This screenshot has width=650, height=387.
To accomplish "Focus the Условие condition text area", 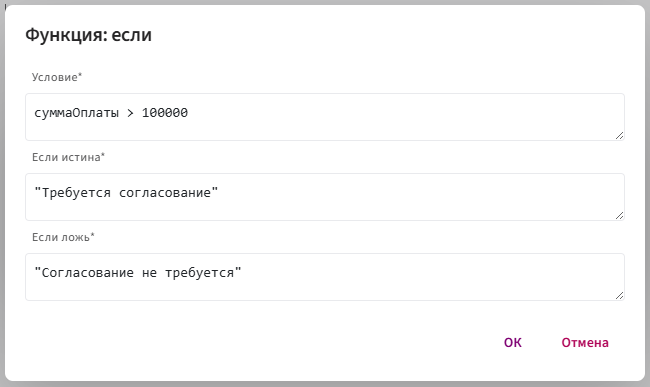I will pos(325,117).
